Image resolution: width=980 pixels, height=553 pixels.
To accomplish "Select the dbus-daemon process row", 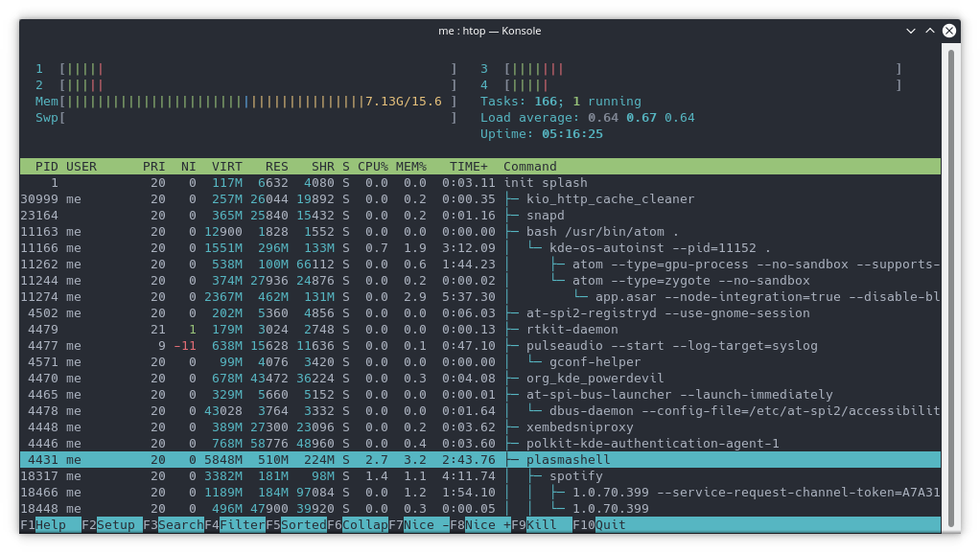I will point(480,410).
